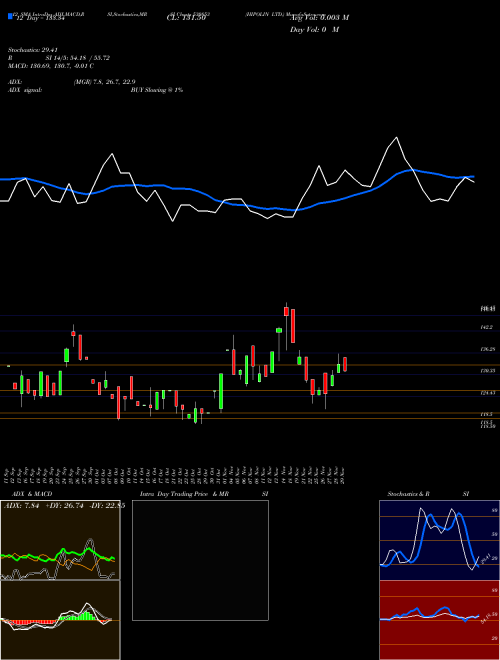Screen dimensions: 500x660
Task: Click the CL: 131.50 closing price label
Action: point(185,17)
